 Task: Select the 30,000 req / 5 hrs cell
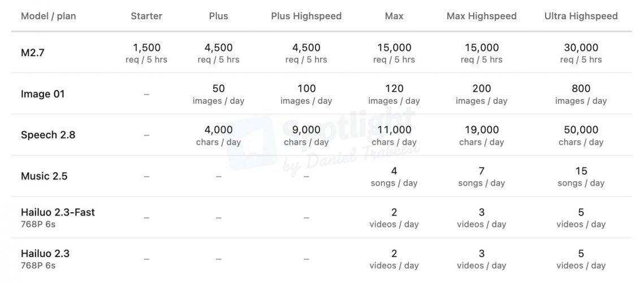(581, 53)
